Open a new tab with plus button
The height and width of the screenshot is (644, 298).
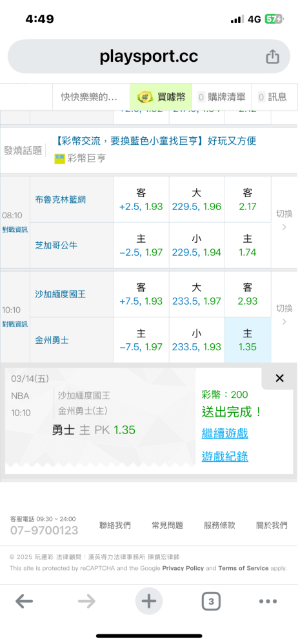point(148,601)
